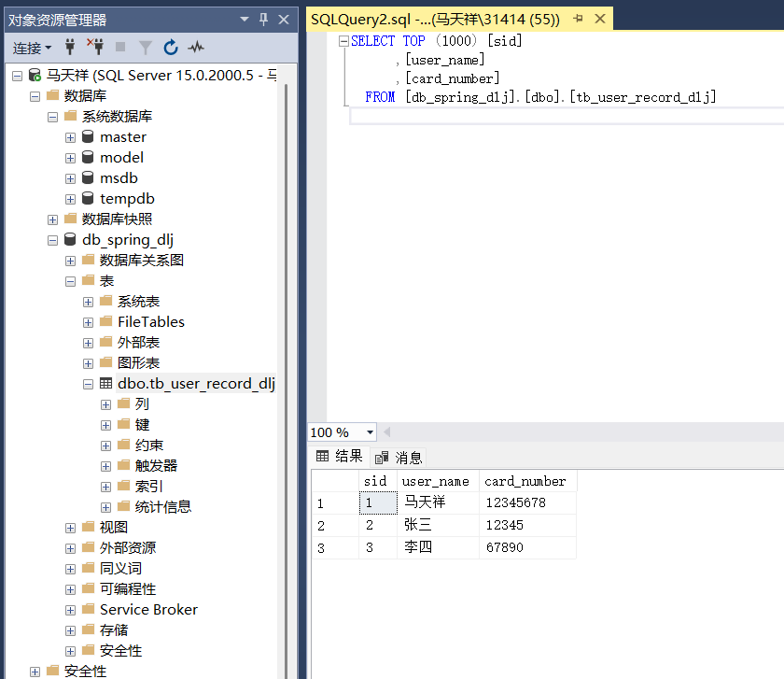Select the model database icon

pyautogui.click(x=88, y=157)
